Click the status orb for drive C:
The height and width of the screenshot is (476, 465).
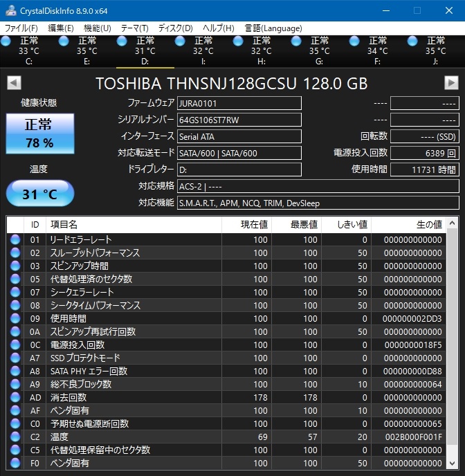click(x=6, y=42)
